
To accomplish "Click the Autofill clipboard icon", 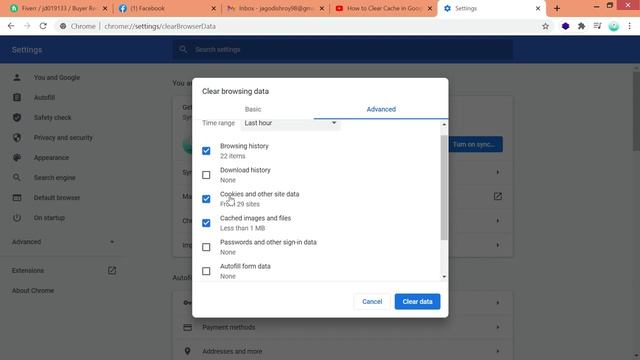I will (x=17, y=97).
